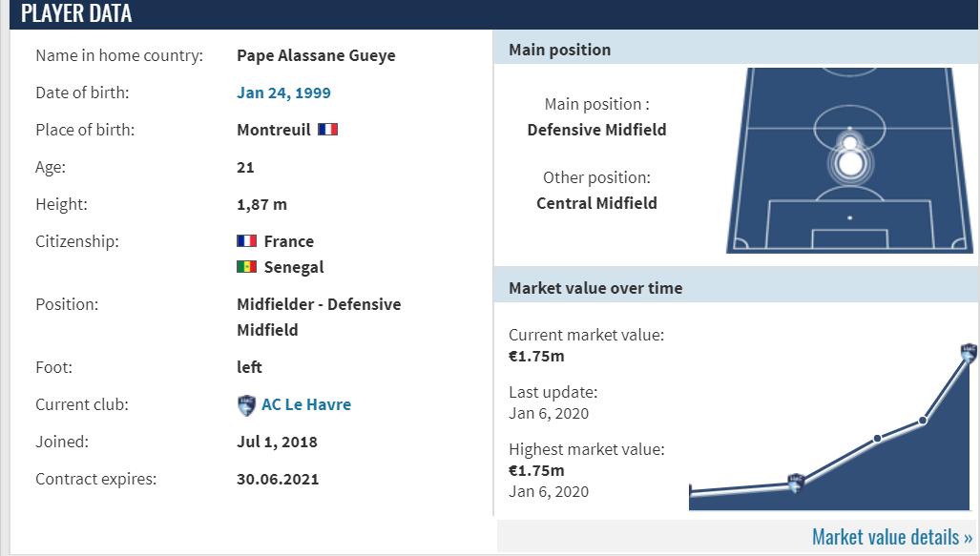Open the Jan 24, 1999 birth date link
This screenshot has height=556, width=980.
click(x=283, y=93)
